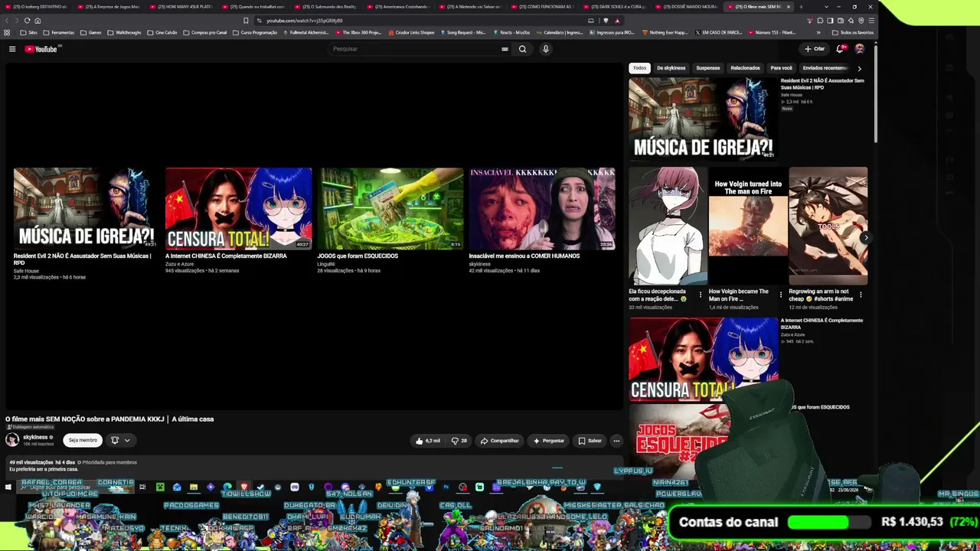Image resolution: width=980 pixels, height=551 pixels.
Task: Open options for Ela ficou decepcionada short
Action: click(x=700, y=295)
